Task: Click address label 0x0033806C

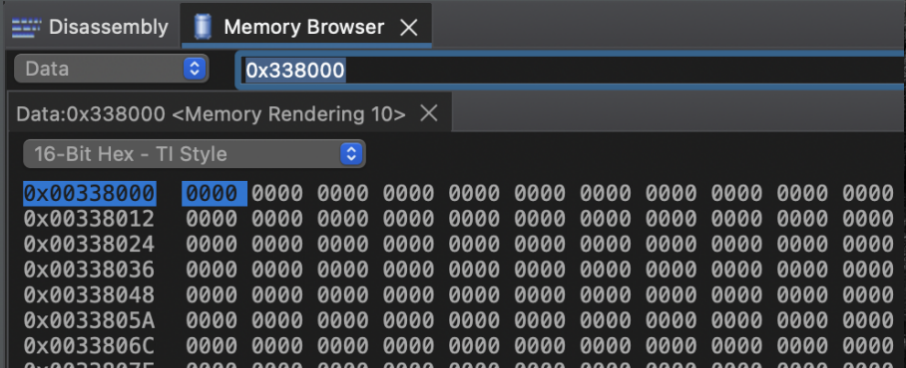Action: pos(90,346)
